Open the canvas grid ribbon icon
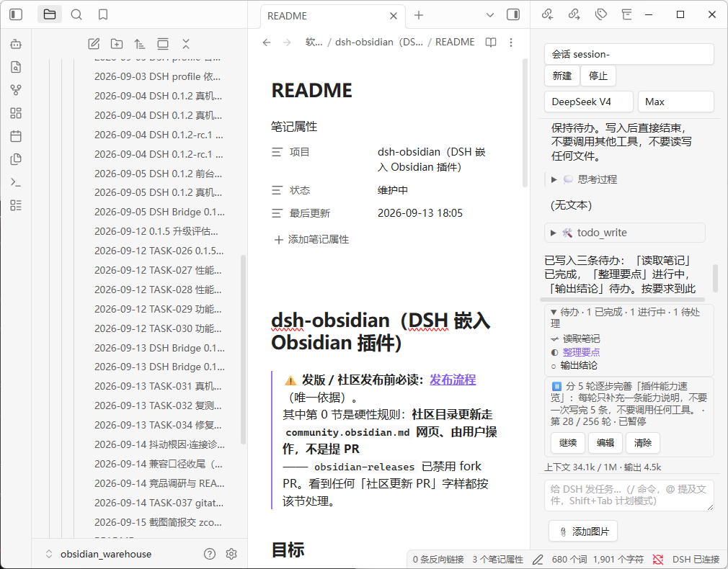Screen dimensions: 728x569 [x=16, y=113]
